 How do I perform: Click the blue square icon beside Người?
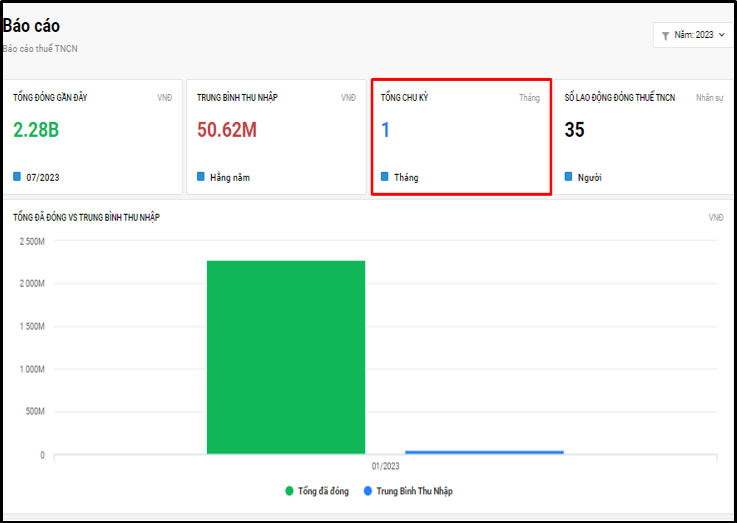[568, 177]
